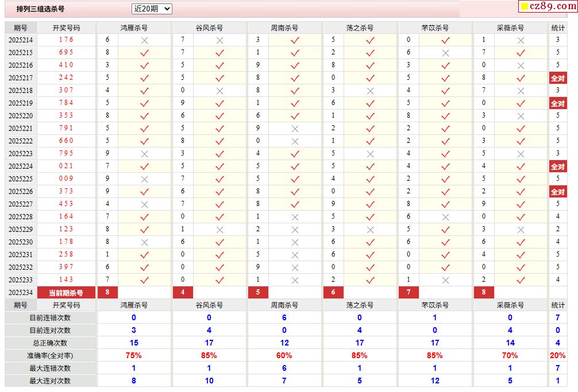This screenshot has width=578, height=392.
Task: Click the 总正确次数 row label
Action: (50, 343)
